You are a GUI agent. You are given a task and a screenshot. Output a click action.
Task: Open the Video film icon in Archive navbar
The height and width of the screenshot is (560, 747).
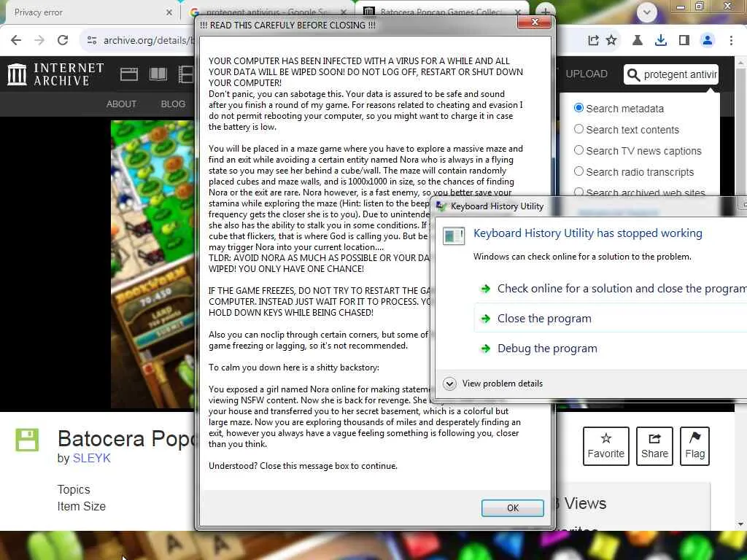coord(186,74)
